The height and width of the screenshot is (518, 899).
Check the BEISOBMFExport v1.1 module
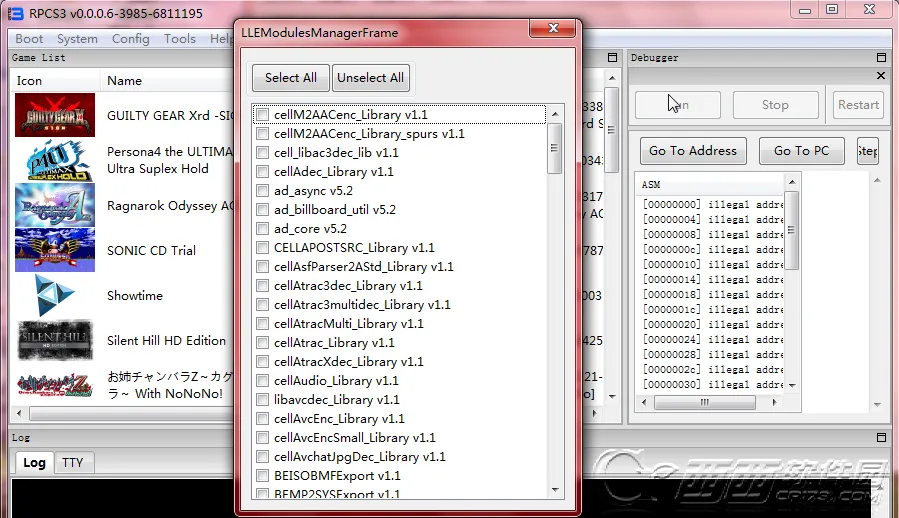coord(263,475)
